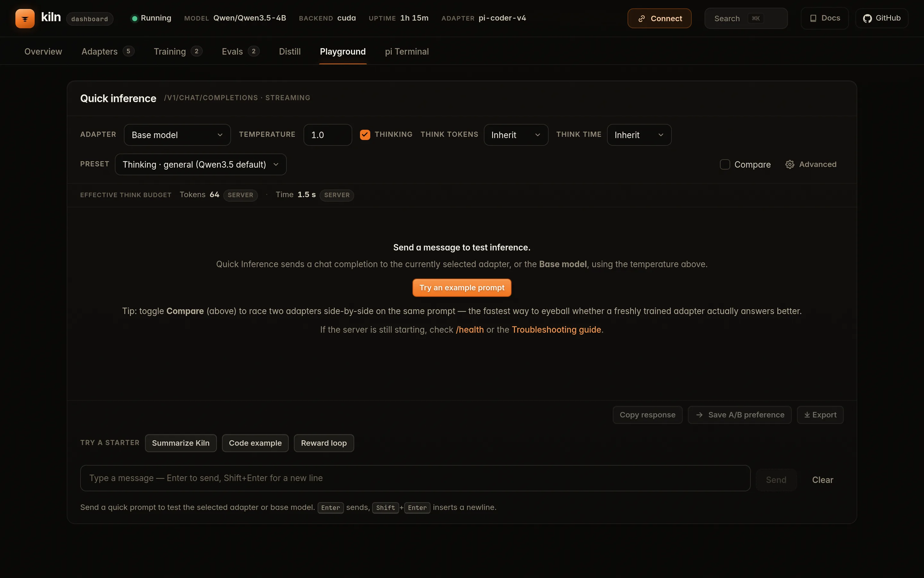This screenshot has width=924, height=578.
Task: Click the model name Qwen/Qwen3.5-4B
Action: pyautogui.click(x=250, y=18)
